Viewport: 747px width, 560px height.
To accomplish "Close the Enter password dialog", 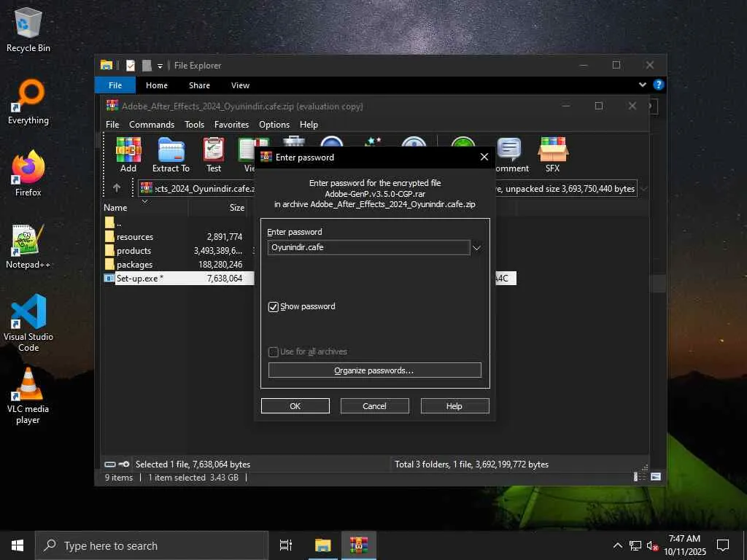I will [x=484, y=157].
